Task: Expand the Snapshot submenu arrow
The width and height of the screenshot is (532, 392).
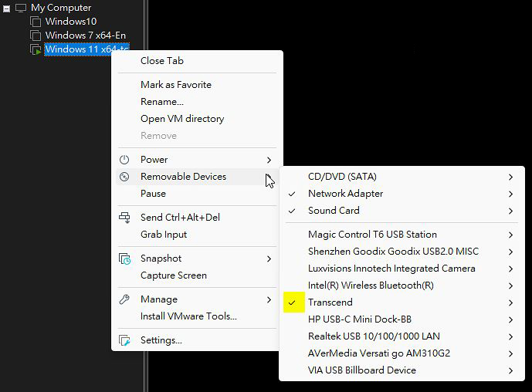Action: click(x=269, y=259)
